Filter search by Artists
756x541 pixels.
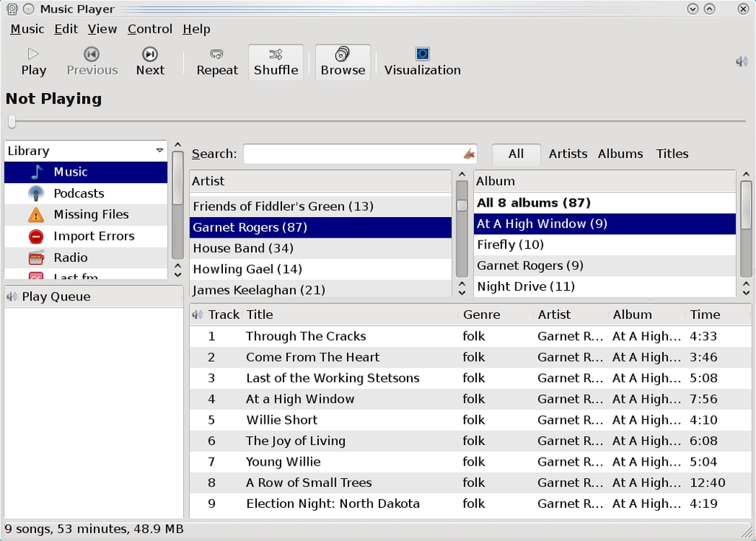(x=568, y=154)
